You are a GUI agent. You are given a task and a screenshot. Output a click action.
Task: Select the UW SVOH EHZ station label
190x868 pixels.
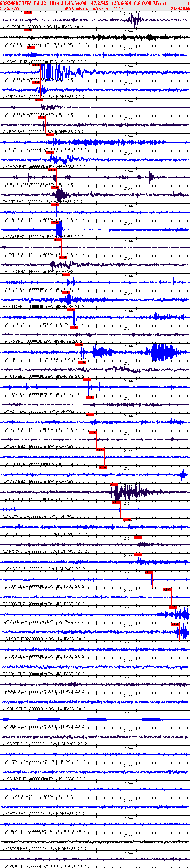(45, 62)
